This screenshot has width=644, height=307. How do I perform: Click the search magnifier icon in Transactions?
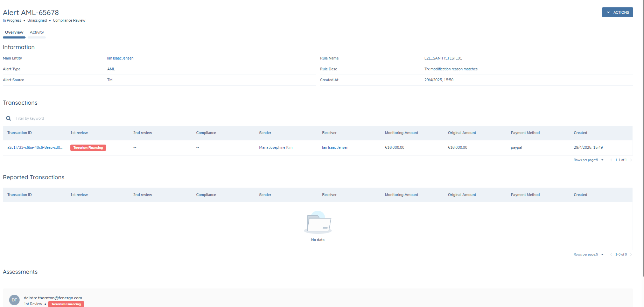click(8, 118)
